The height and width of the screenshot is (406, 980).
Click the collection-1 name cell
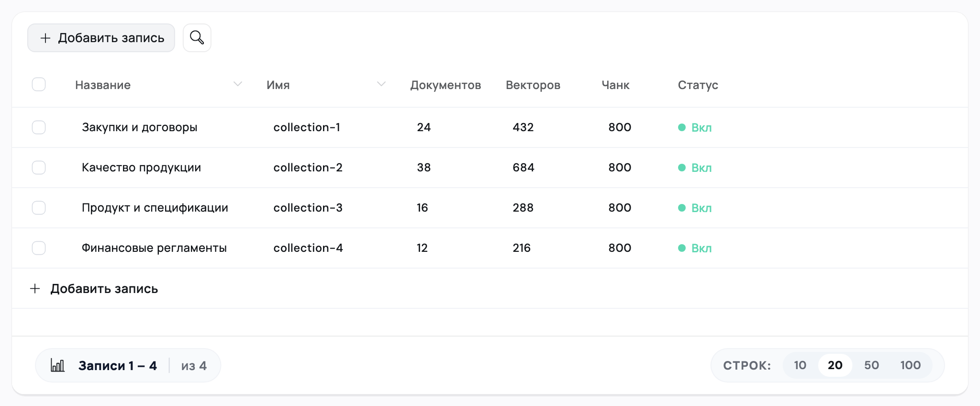point(307,127)
